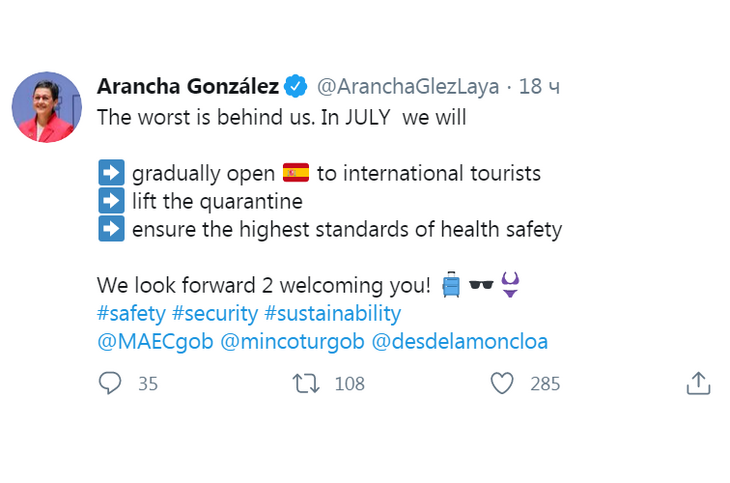Open the #safety hashtag
Screen dimensions: 730x483
pos(131,313)
